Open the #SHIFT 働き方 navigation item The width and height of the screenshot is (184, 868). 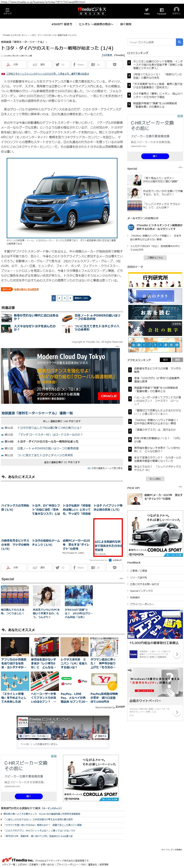click(x=62, y=24)
